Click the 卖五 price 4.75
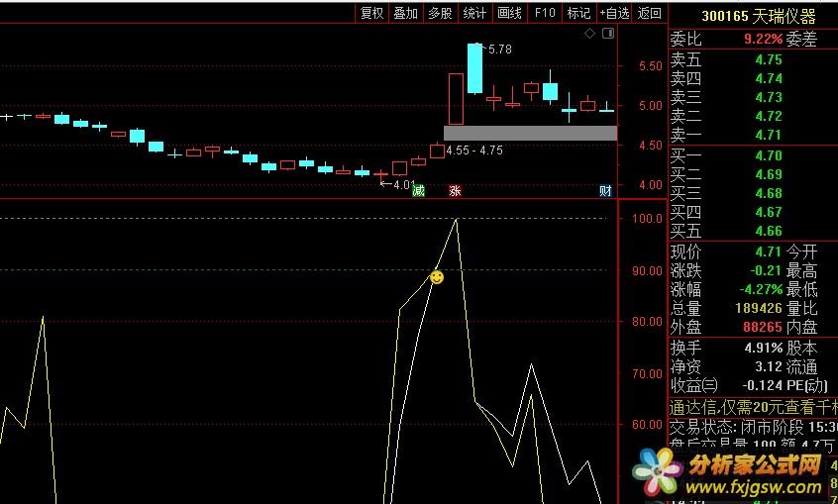Image resolution: width=838 pixels, height=504 pixels. click(769, 59)
